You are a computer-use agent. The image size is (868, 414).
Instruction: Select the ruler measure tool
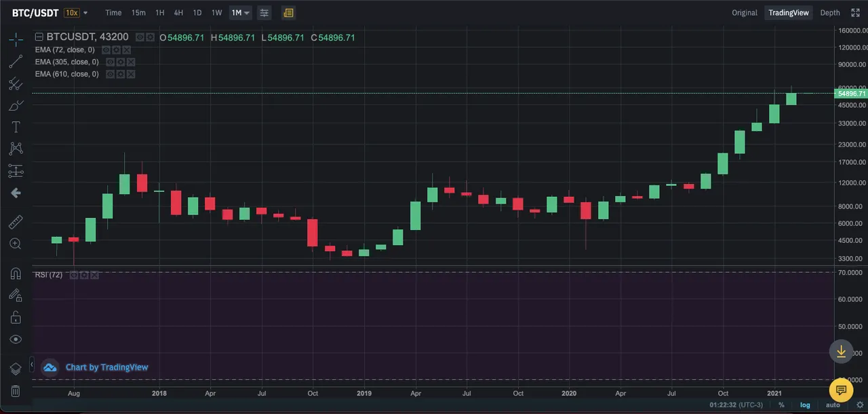tap(16, 222)
